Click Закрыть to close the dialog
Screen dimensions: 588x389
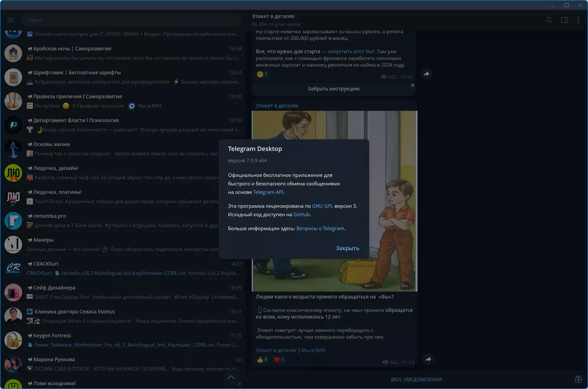click(x=347, y=248)
